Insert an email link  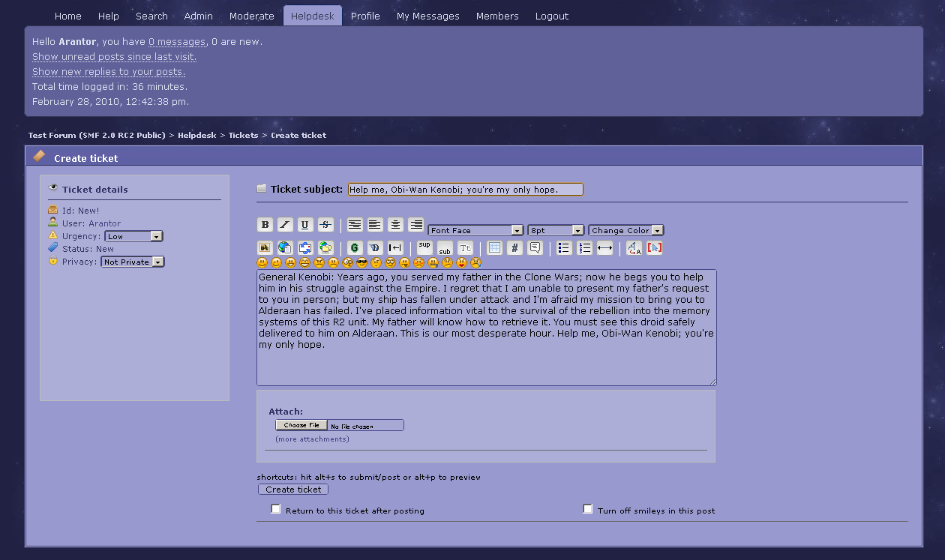[x=305, y=247]
